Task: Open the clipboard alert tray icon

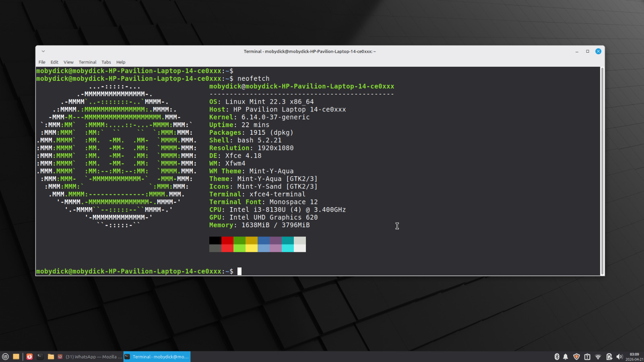Action: coord(587,357)
